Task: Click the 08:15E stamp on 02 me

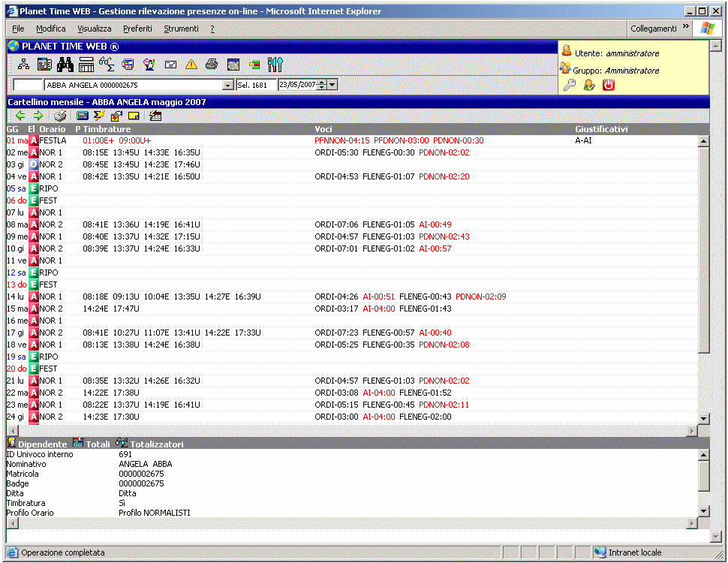Action: pyautogui.click(x=95, y=152)
